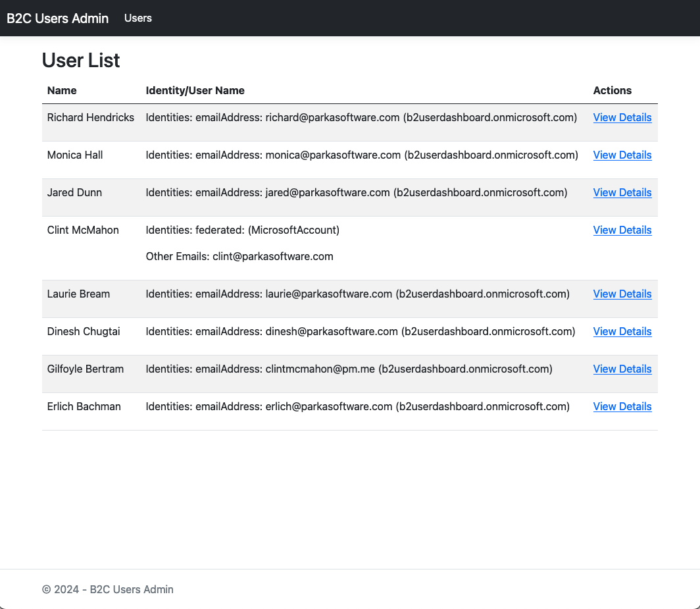Click the dinesh@parkasoftware.com identity text

361,332
